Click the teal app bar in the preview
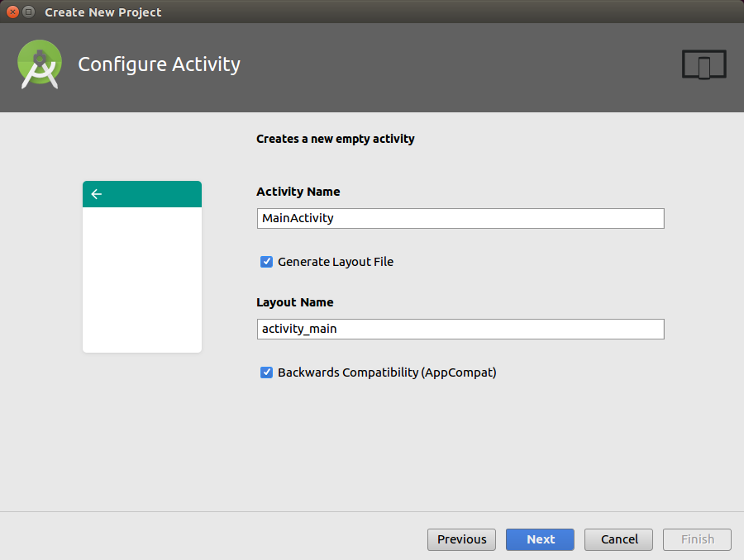 coord(149,194)
